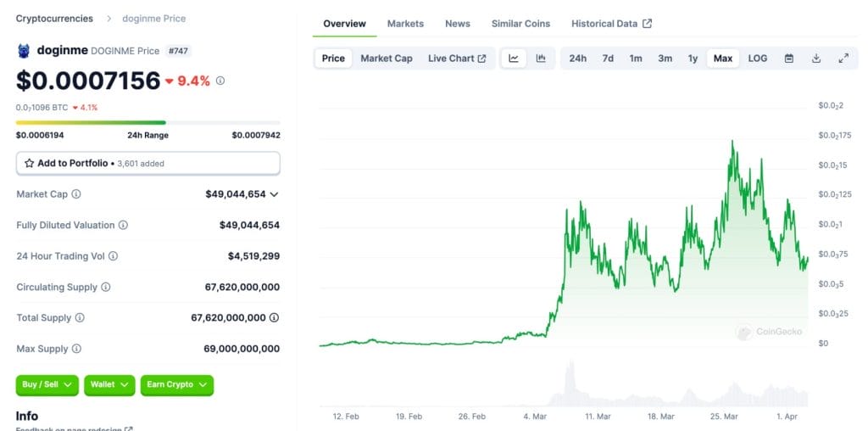This screenshot has width=868, height=431.
Task: Select the 7d time range
Action: click(608, 59)
